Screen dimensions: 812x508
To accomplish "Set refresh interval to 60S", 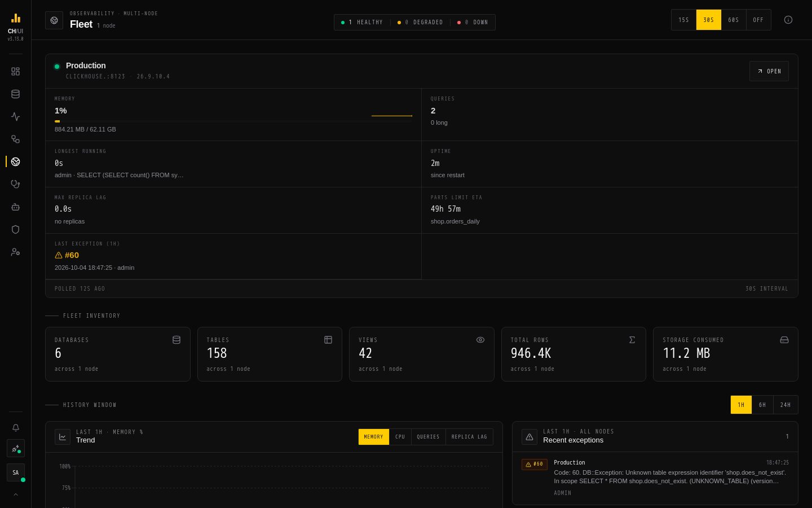I will [x=734, y=20].
